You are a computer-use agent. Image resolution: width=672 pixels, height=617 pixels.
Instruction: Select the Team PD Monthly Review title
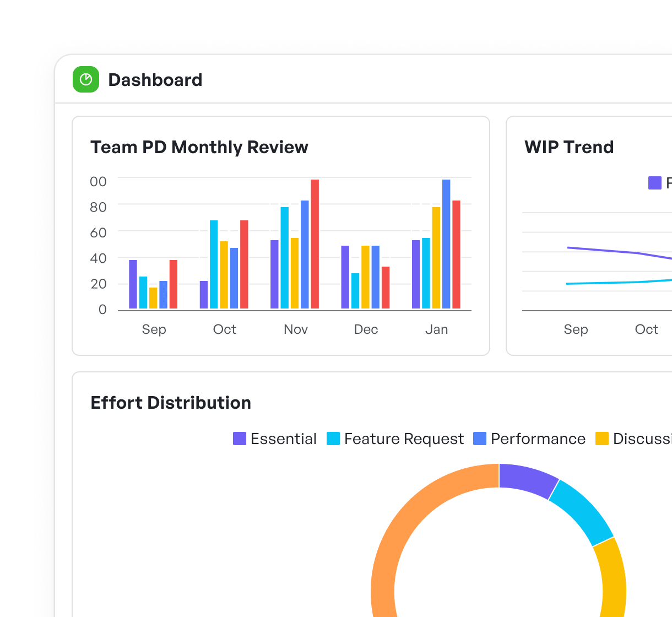(199, 147)
